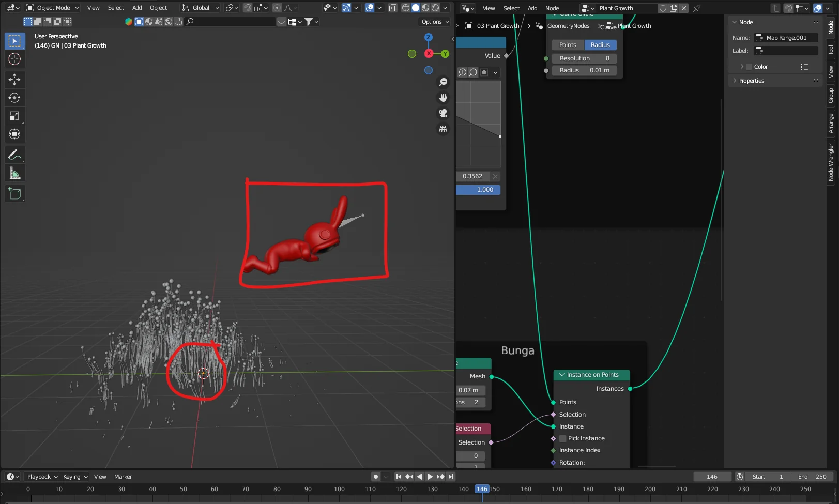Go to parent node tree icon
Viewport: 839px width, 504px height.
tap(775, 8)
